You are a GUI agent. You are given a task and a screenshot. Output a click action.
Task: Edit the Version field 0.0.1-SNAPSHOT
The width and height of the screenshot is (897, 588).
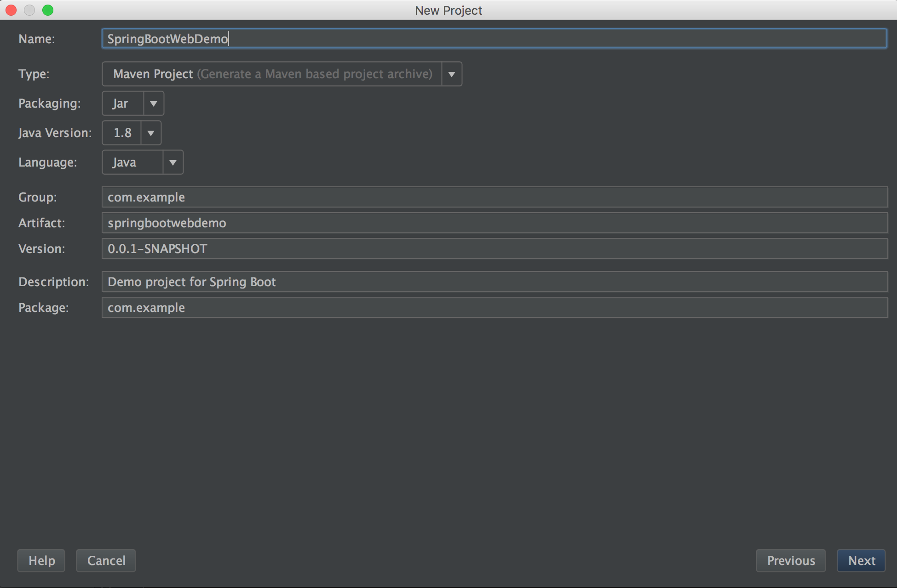[494, 248]
